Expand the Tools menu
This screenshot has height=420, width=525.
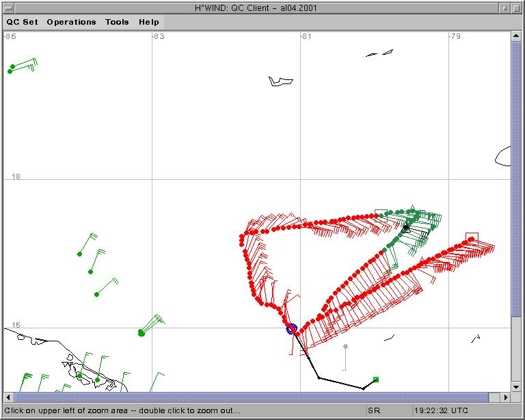click(117, 22)
